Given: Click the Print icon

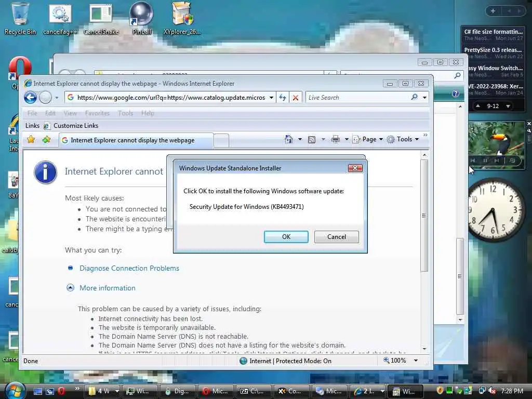Looking at the screenshot, I should (x=335, y=139).
